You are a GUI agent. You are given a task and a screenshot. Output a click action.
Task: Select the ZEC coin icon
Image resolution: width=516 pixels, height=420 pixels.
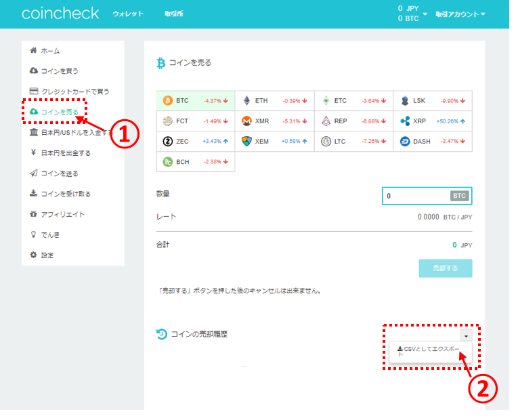click(x=168, y=141)
